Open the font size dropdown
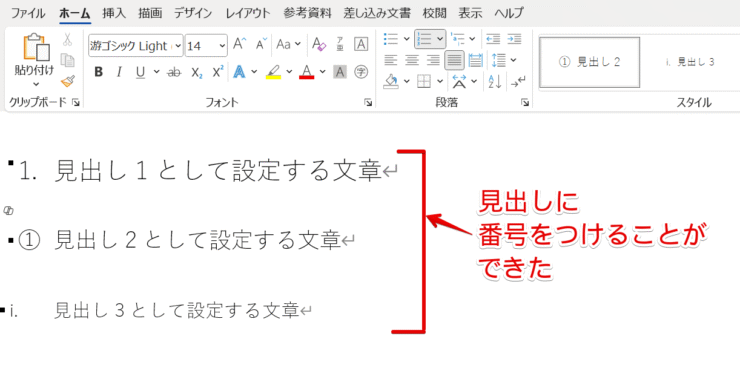Screen dimensions: 740x382 223,46
